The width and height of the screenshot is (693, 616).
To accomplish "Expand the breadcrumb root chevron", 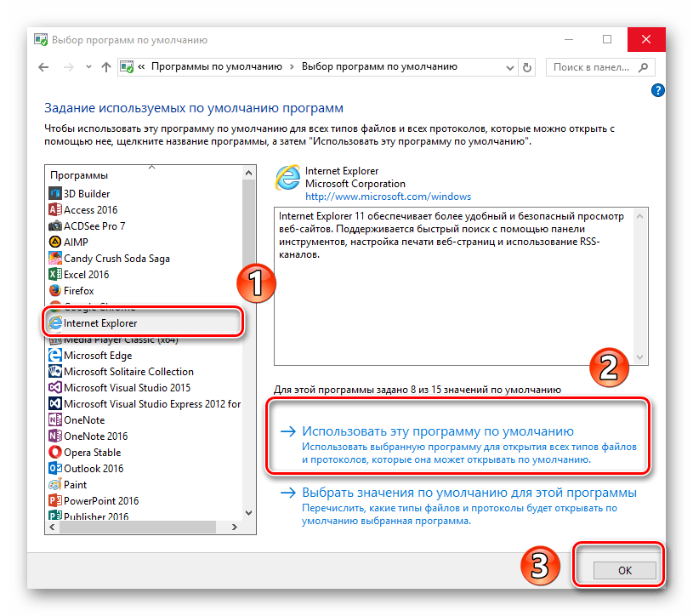I will coord(142,66).
